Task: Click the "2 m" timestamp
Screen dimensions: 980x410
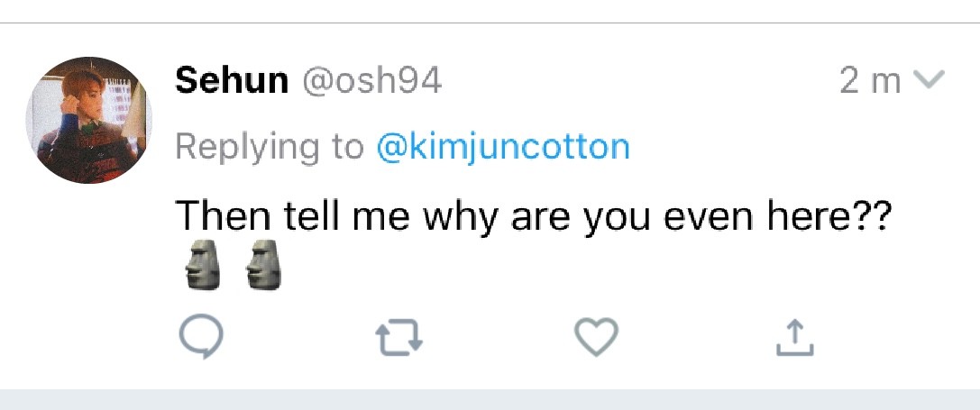Action: [x=870, y=81]
